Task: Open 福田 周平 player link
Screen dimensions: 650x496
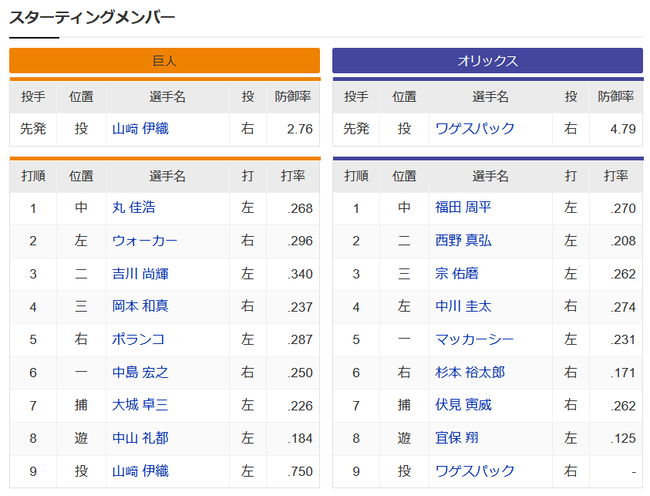Action: [463, 207]
